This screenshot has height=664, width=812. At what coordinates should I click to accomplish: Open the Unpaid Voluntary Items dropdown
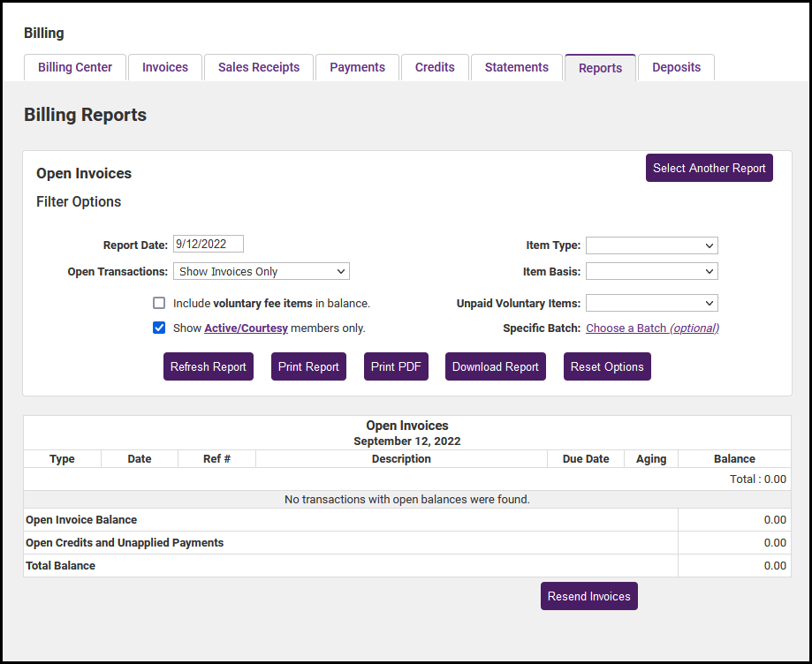(x=651, y=304)
